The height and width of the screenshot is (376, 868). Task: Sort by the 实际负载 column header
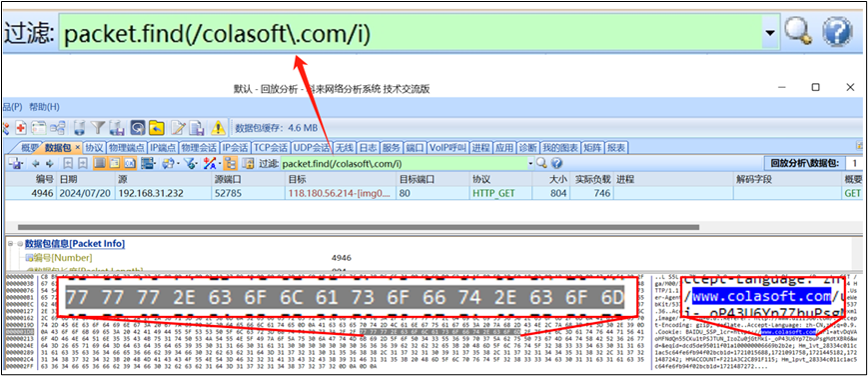point(591,179)
